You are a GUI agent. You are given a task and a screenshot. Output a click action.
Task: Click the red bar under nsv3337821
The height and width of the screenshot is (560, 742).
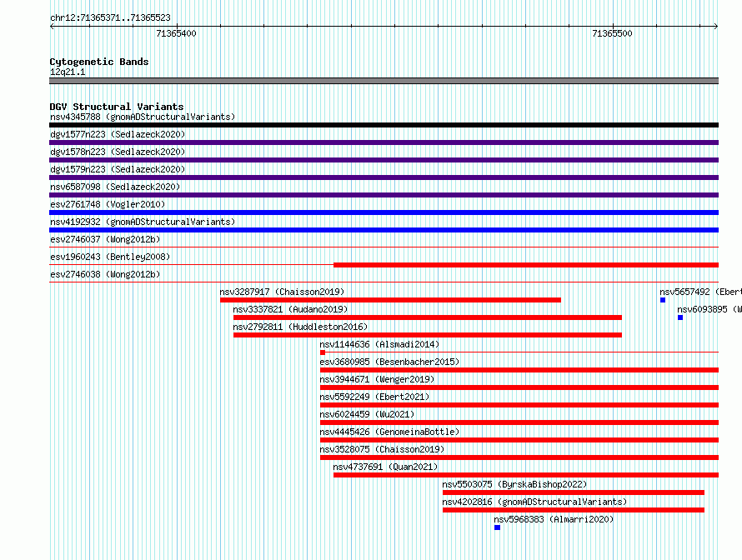click(428, 317)
